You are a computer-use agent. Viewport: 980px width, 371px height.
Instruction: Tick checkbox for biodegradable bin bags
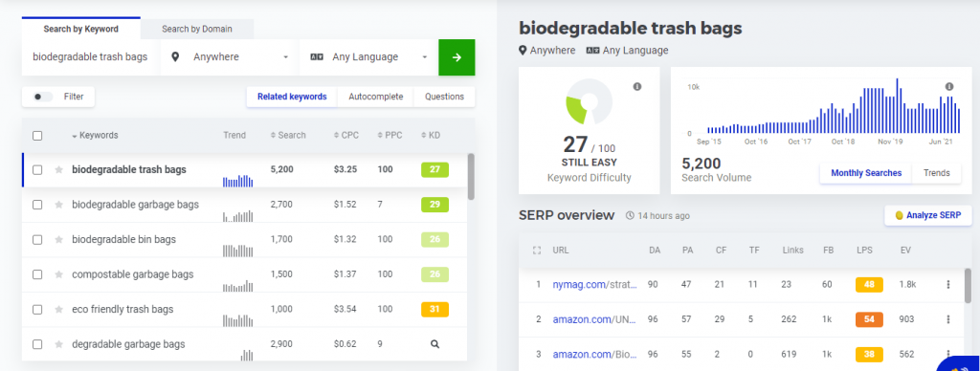point(37,240)
